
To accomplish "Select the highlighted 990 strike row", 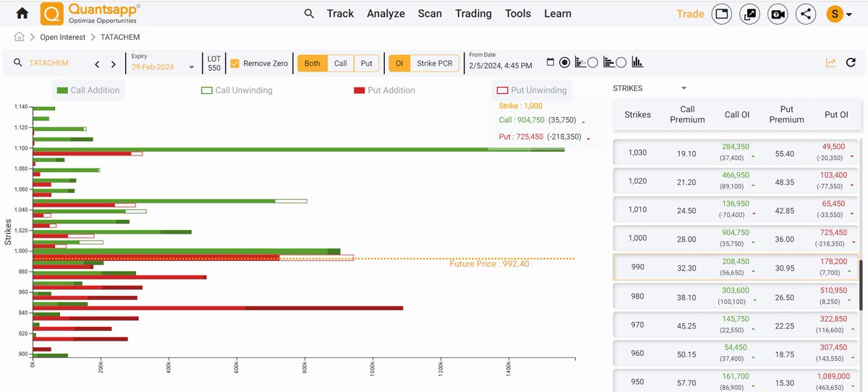I will pyautogui.click(x=736, y=267).
